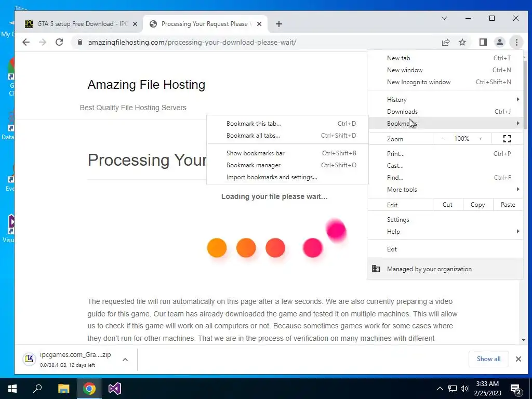Screen dimensions: 532x399
Task: Open New Incognito window
Action: tap(445, 82)
